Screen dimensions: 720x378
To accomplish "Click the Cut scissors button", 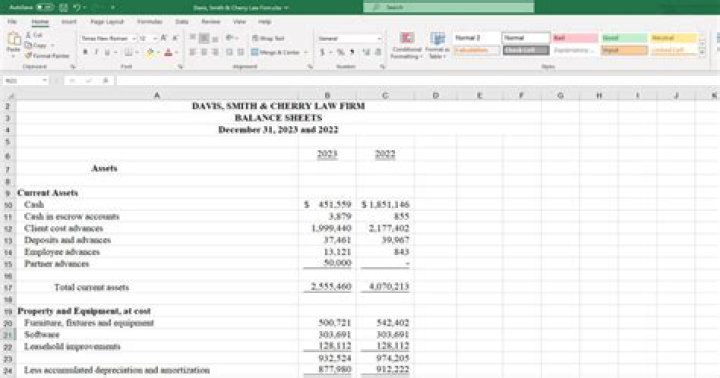I will (x=34, y=35).
